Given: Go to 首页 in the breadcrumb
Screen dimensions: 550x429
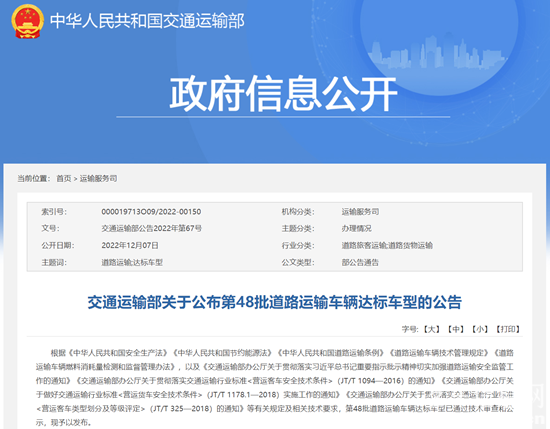Looking at the screenshot, I should (x=64, y=179).
